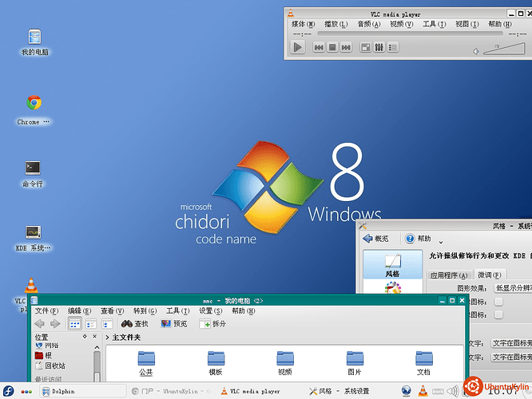
Task: Skip to next track in VLC
Action: click(346, 47)
